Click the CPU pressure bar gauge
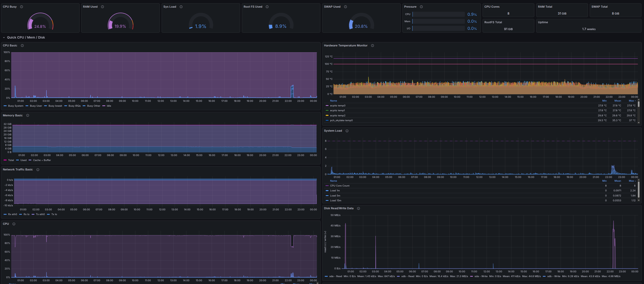 tap(438, 14)
